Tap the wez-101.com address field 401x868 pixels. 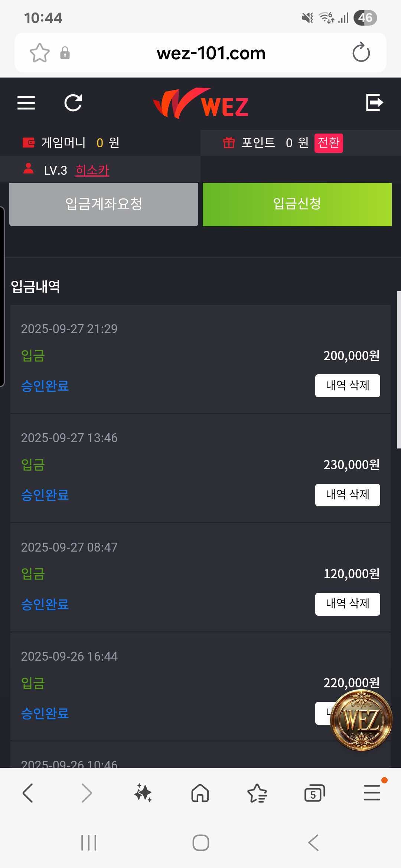coord(211,53)
